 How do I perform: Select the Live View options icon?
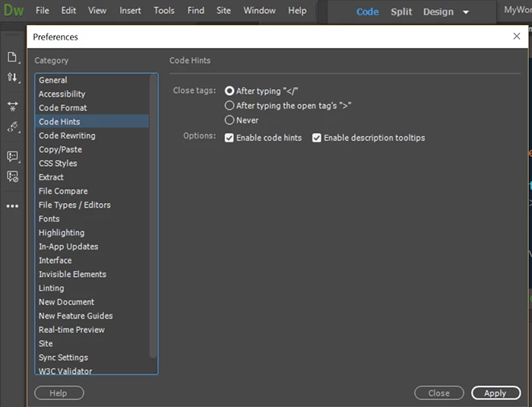click(13, 107)
